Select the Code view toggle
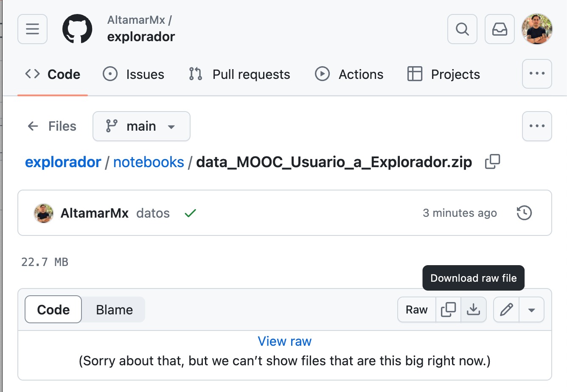 (x=53, y=310)
